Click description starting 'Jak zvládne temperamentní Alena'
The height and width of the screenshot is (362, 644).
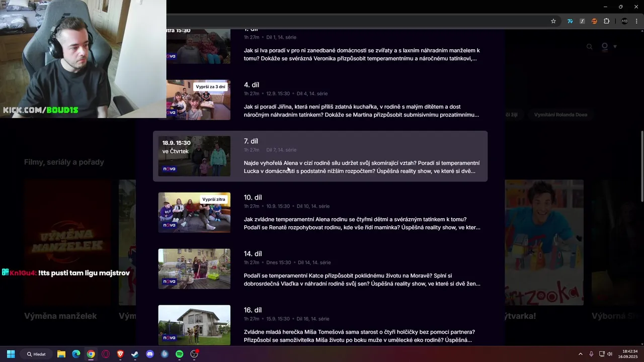click(362, 223)
